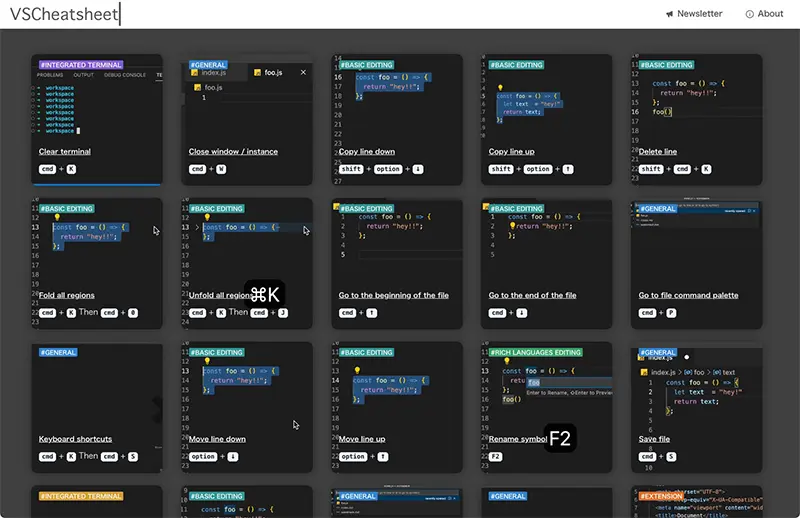This screenshot has height=518, width=800.
Task: Open the Close window / instance title
Action: (x=233, y=152)
